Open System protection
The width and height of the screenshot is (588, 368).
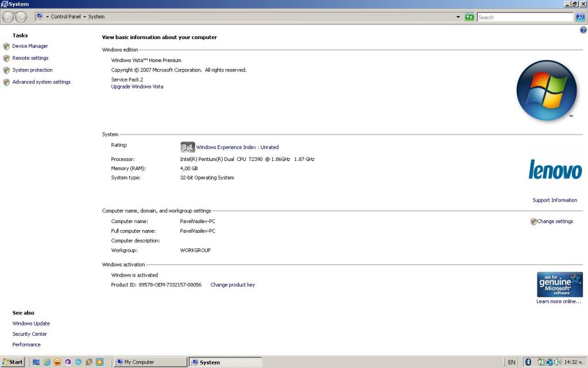click(32, 70)
